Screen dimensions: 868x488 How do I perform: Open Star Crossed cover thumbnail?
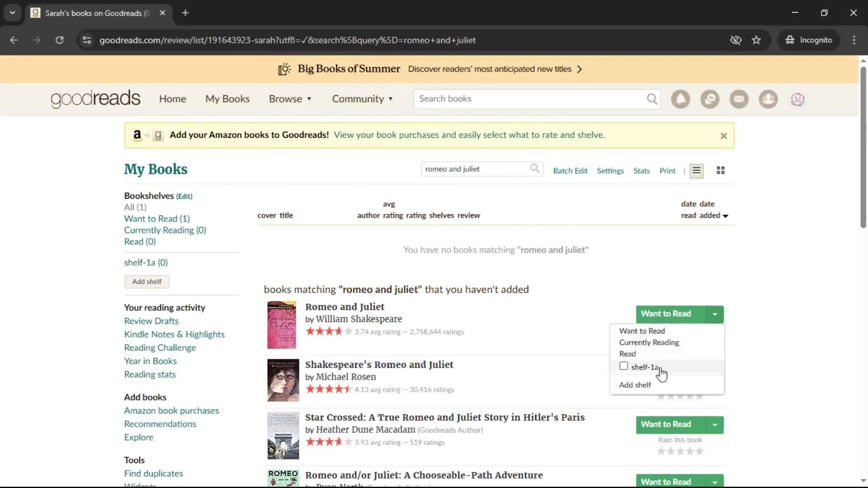283,436
